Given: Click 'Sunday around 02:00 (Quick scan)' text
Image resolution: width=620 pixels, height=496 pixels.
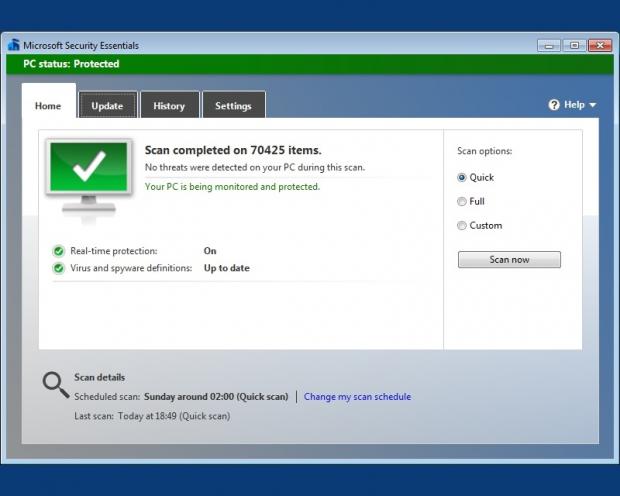Looking at the screenshot, I should 216,397.
